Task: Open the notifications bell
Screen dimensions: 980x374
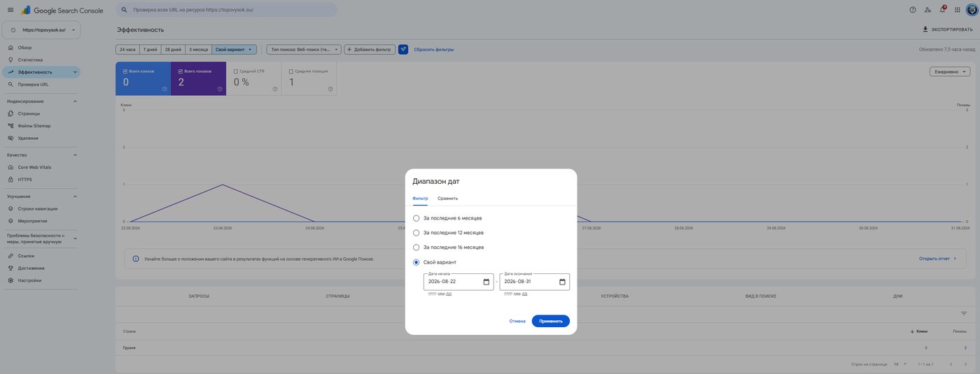Action: pos(942,10)
